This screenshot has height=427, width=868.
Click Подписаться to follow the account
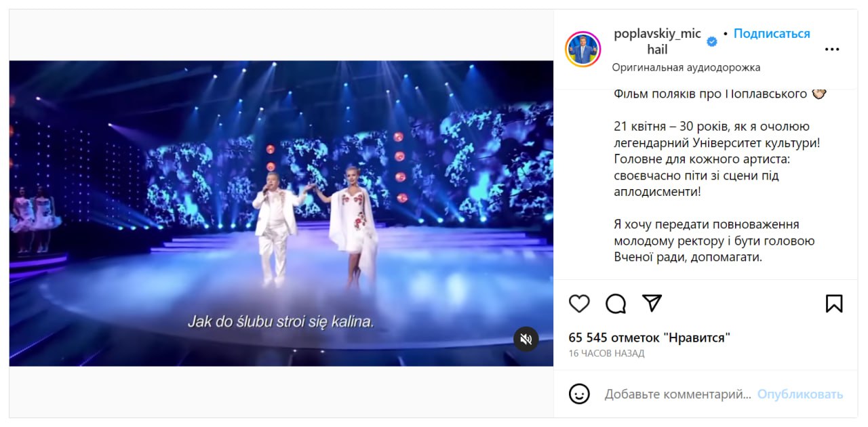point(772,33)
